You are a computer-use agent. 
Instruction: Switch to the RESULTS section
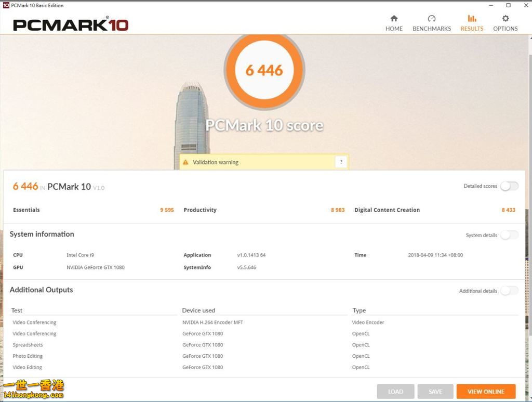point(472,23)
